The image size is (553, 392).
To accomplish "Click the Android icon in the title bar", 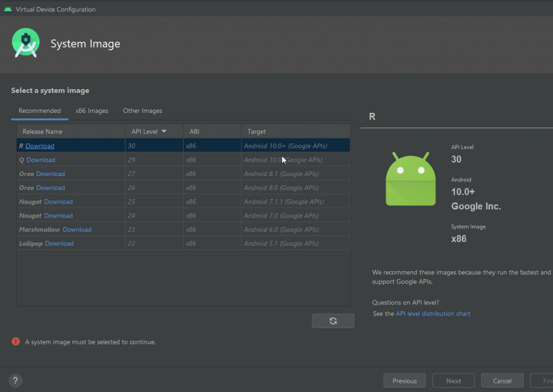I will pos(8,9).
